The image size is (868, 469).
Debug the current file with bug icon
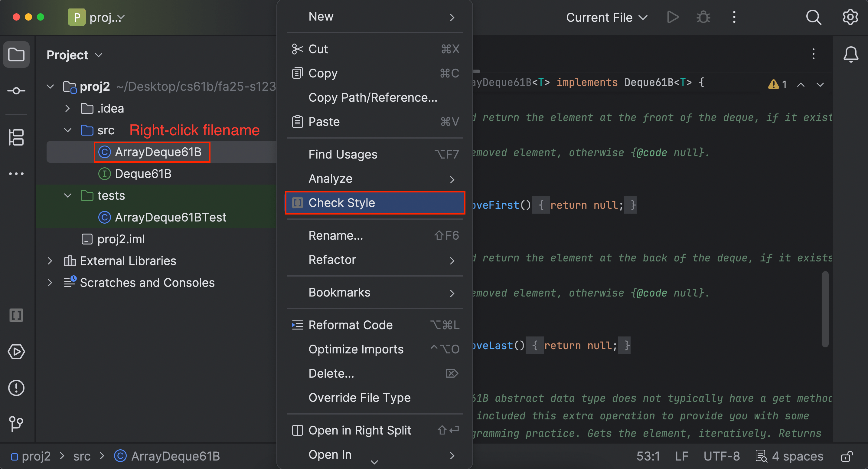[x=703, y=17]
